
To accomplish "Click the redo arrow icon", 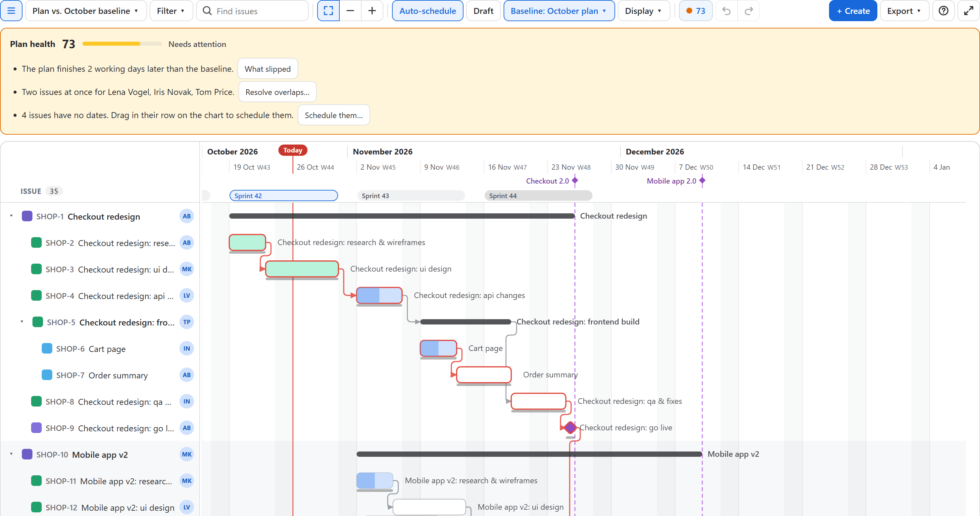I will coord(749,11).
